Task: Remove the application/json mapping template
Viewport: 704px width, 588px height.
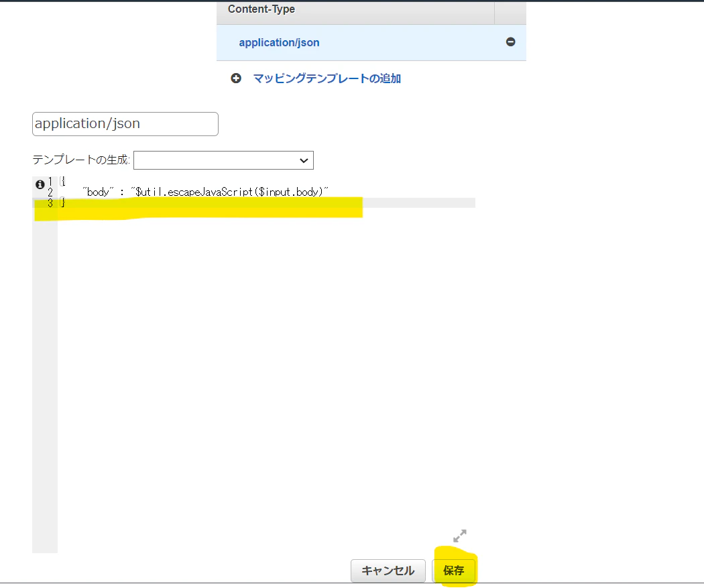Action: (510, 42)
